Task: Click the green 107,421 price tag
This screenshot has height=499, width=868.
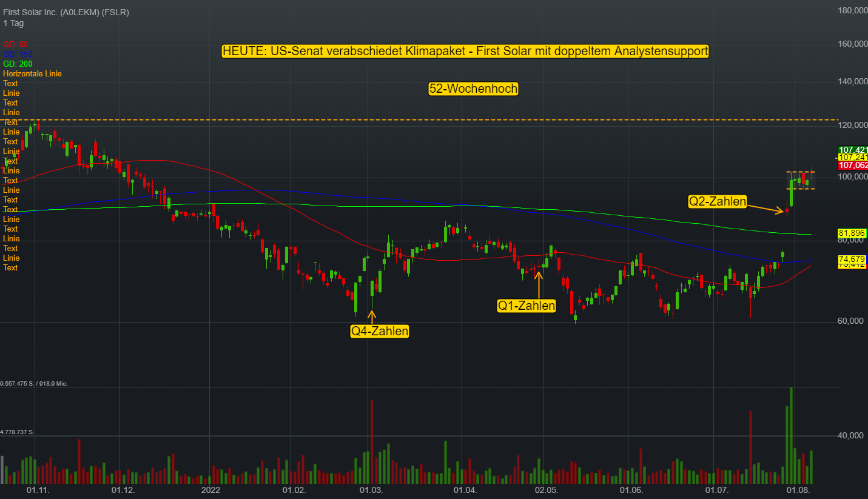Action: point(853,150)
